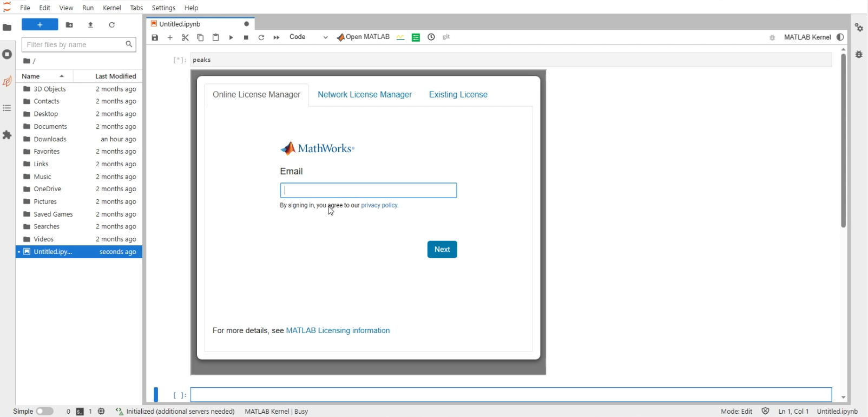Insert a cell below with the plus icon
The width and height of the screenshot is (868, 417).
tap(170, 37)
